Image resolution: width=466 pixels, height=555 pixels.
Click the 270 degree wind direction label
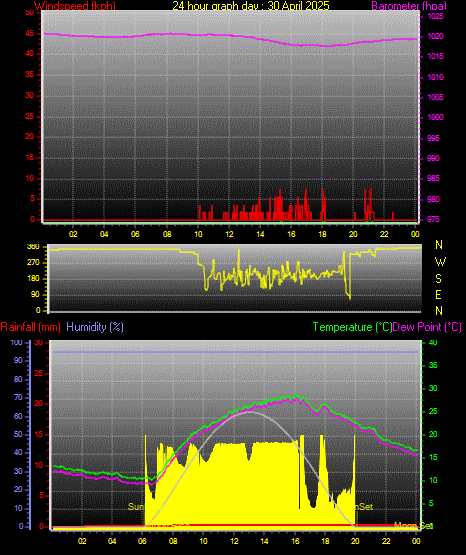click(x=33, y=263)
